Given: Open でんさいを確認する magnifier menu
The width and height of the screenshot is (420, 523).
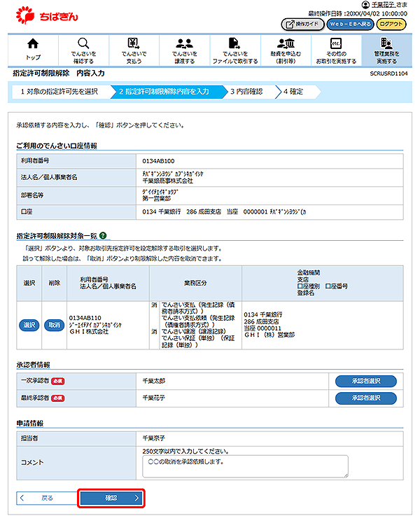Looking at the screenshot, I should pos(83,50).
